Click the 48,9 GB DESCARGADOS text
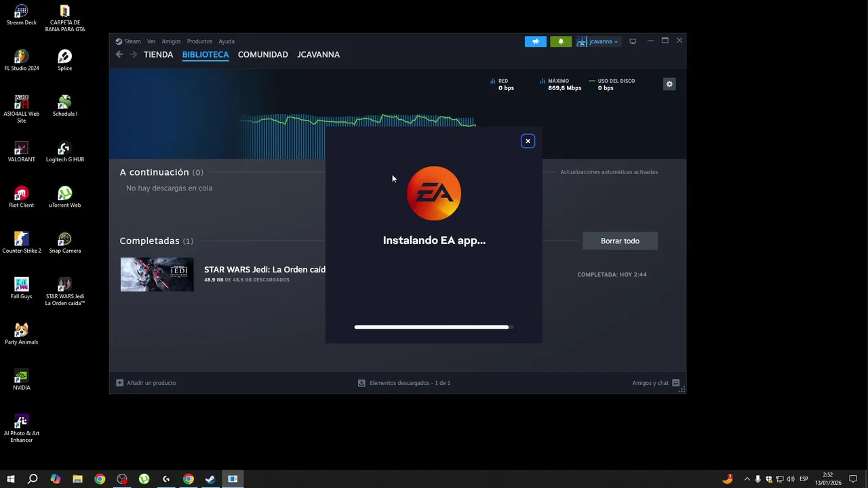 coord(247,280)
